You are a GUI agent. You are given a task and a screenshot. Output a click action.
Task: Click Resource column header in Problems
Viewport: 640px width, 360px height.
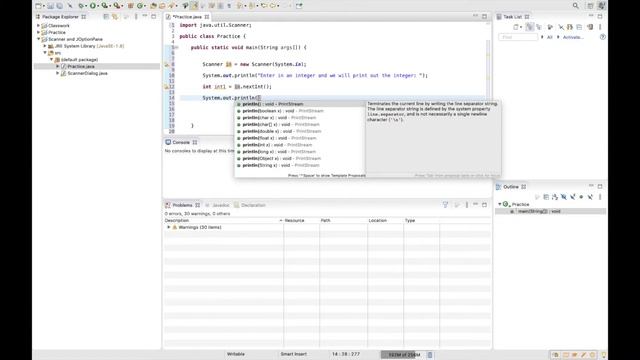(301, 220)
